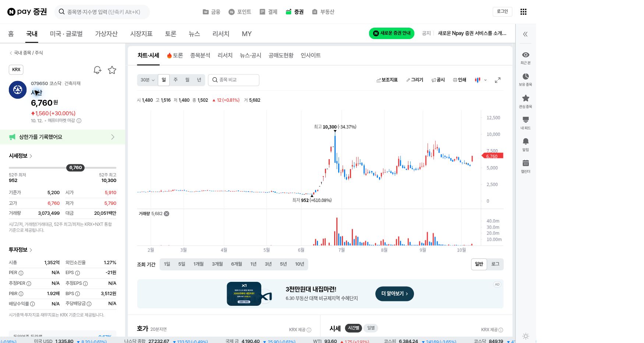644x343 pixels.
Task: Remove the 거래량 volume indicator
Action: coord(166,214)
